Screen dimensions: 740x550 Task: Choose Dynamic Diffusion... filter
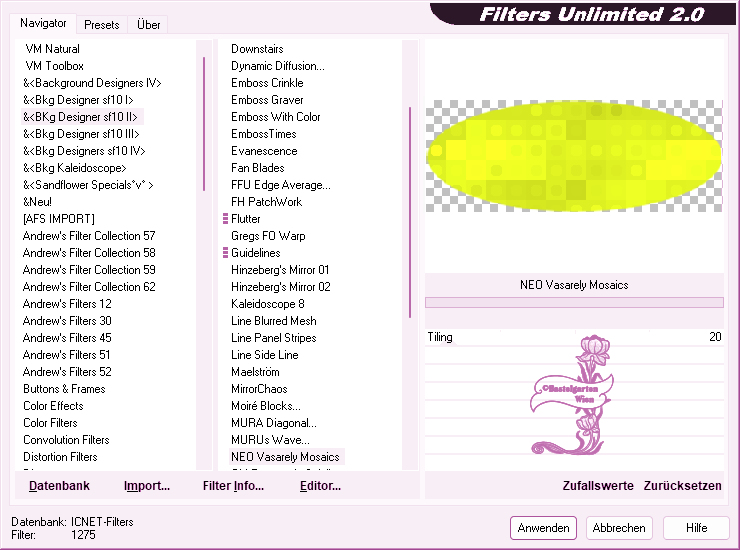point(278,66)
